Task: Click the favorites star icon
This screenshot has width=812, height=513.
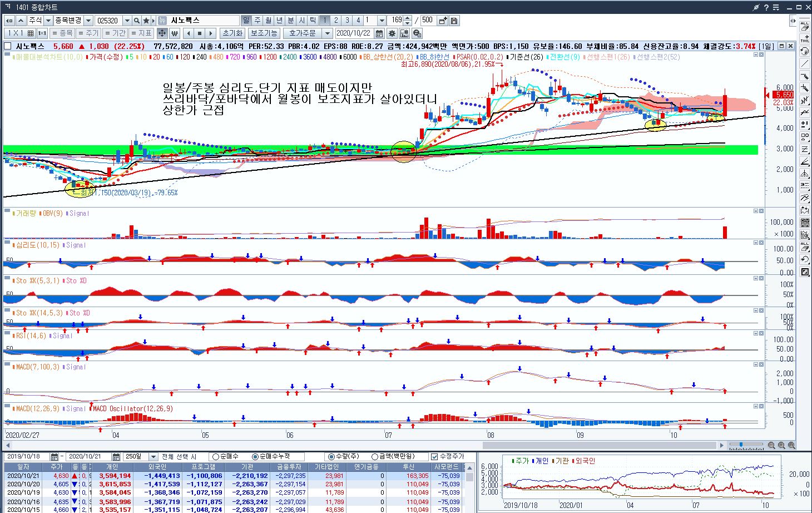Action: pyautogui.click(x=147, y=21)
